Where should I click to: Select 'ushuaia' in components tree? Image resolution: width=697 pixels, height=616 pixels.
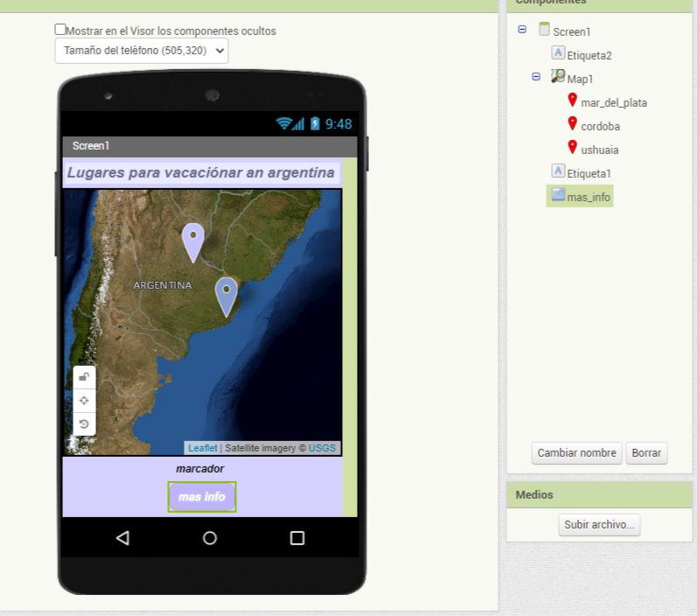pos(600,150)
